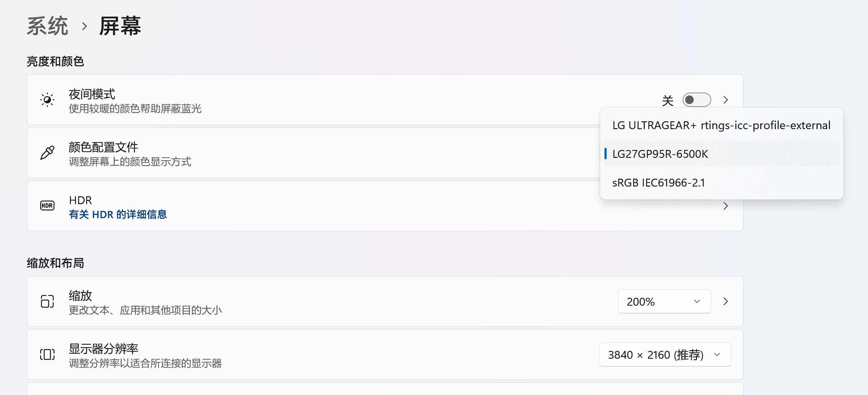Select the LG27GP95R-6500K color profile
The image size is (868, 395).
[x=660, y=154]
